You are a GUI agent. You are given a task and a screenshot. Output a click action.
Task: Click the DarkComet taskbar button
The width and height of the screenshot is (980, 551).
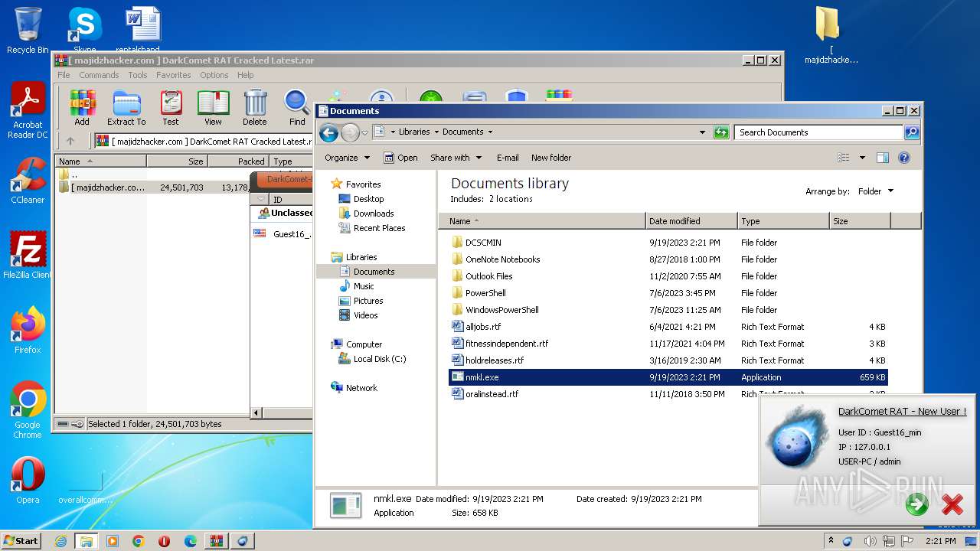(x=243, y=541)
